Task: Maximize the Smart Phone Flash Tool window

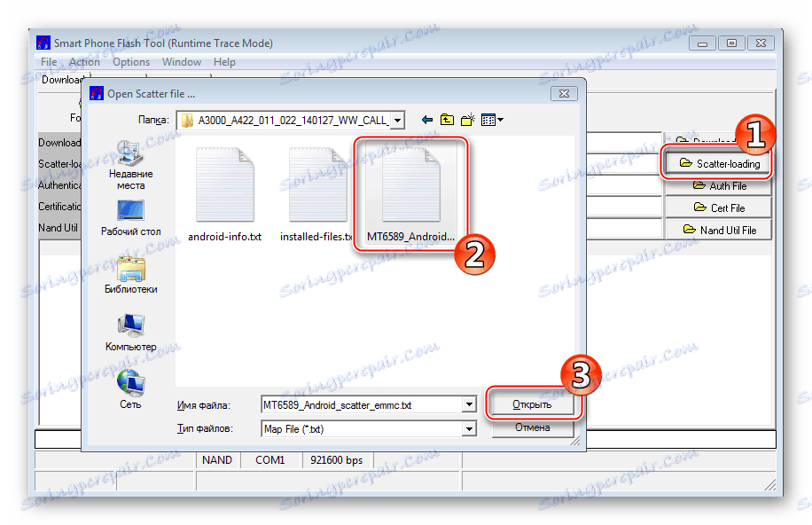Action: click(731, 43)
